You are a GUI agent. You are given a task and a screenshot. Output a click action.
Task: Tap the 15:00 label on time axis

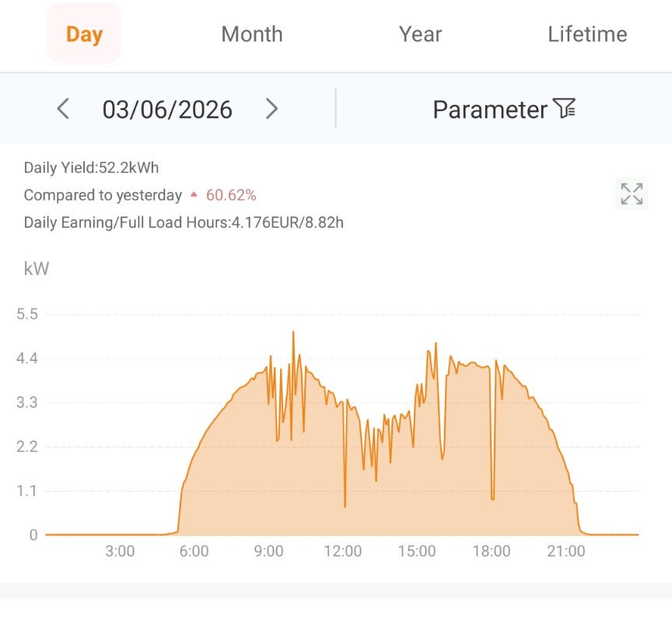point(417,551)
